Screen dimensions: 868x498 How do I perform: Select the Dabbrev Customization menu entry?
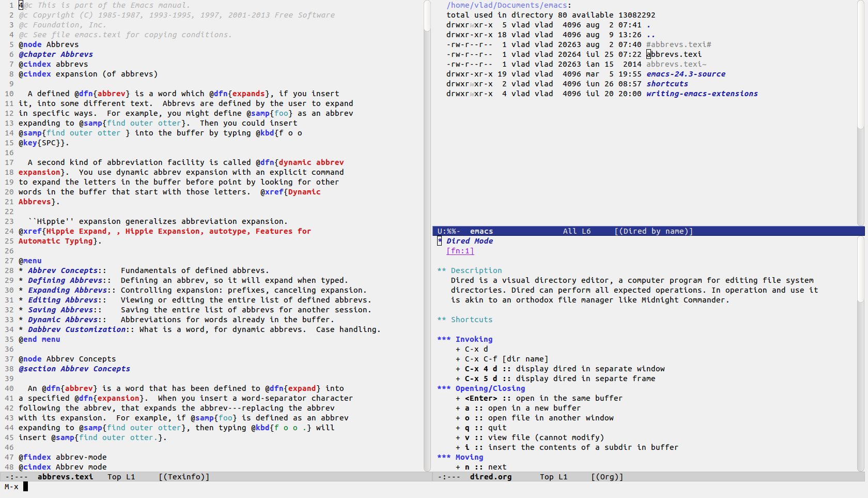tap(76, 329)
